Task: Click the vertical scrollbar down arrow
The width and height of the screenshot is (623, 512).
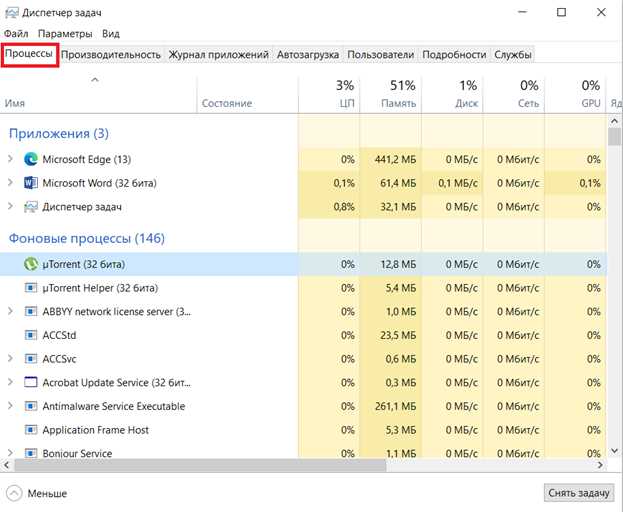Action: [x=614, y=450]
